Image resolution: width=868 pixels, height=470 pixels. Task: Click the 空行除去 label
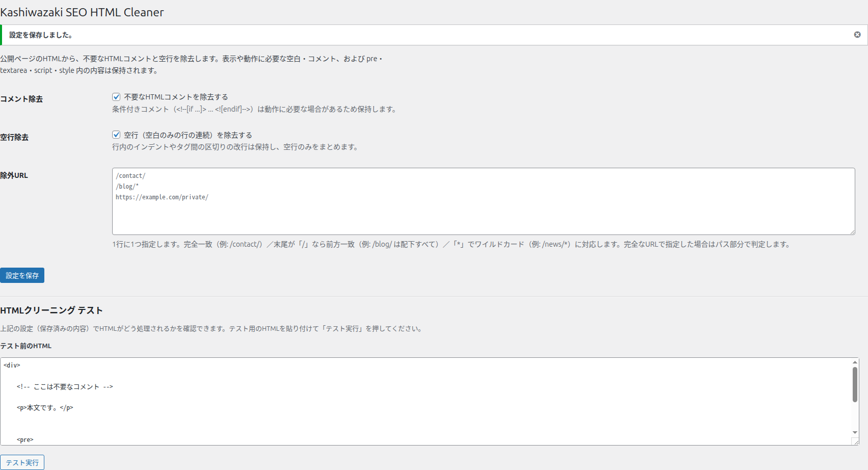[14, 137]
